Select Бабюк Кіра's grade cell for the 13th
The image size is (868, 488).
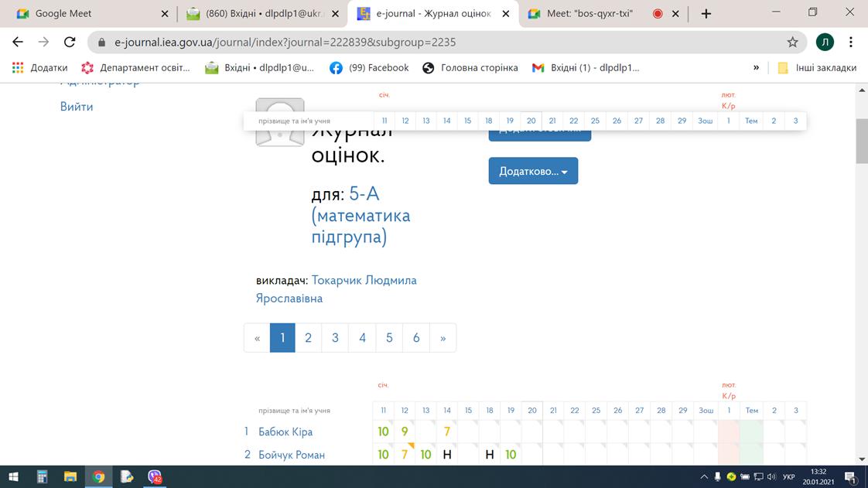click(x=425, y=432)
